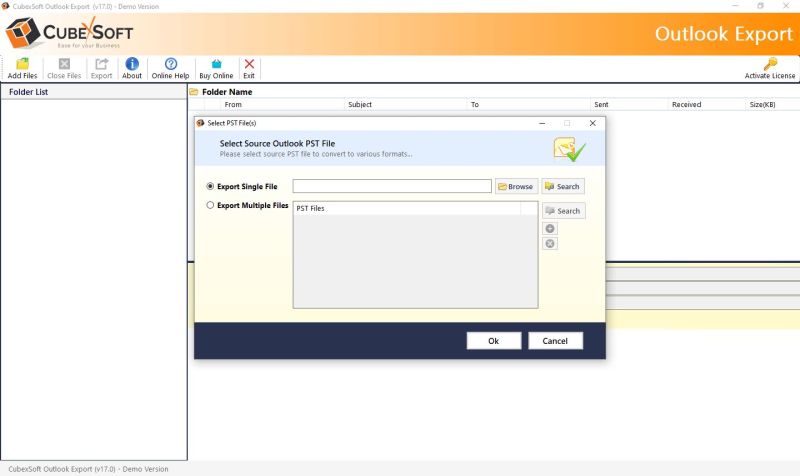Viewport: 800px width, 476px height.
Task: Click Search button beside PST Files list
Action: click(x=563, y=211)
